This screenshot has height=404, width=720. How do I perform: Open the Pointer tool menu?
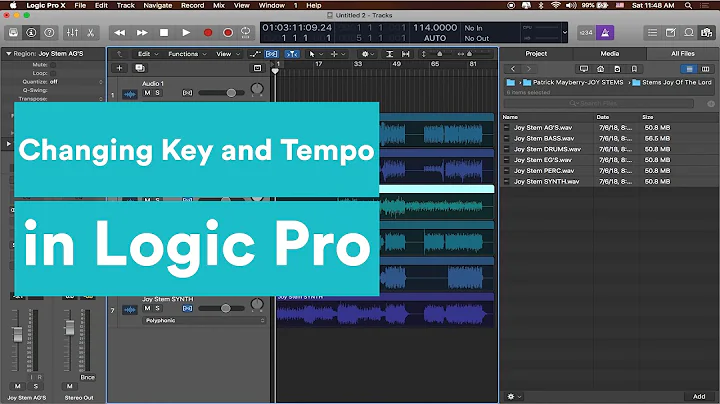coord(316,54)
